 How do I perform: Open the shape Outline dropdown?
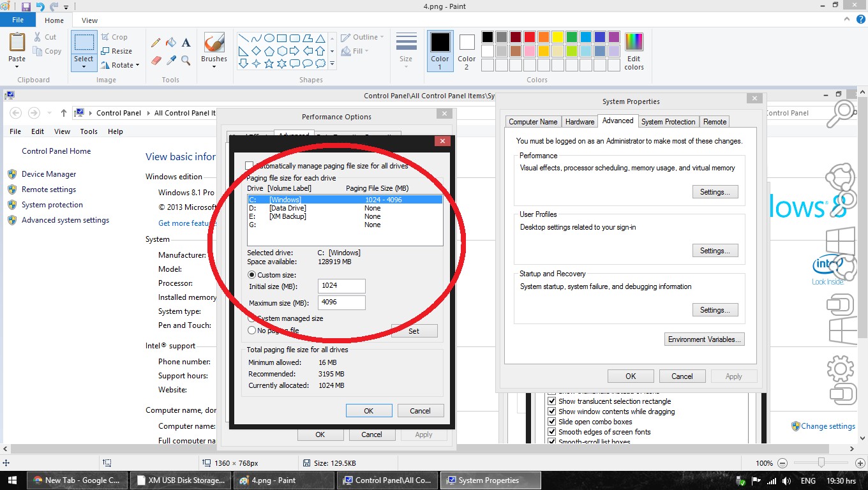[x=363, y=37]
